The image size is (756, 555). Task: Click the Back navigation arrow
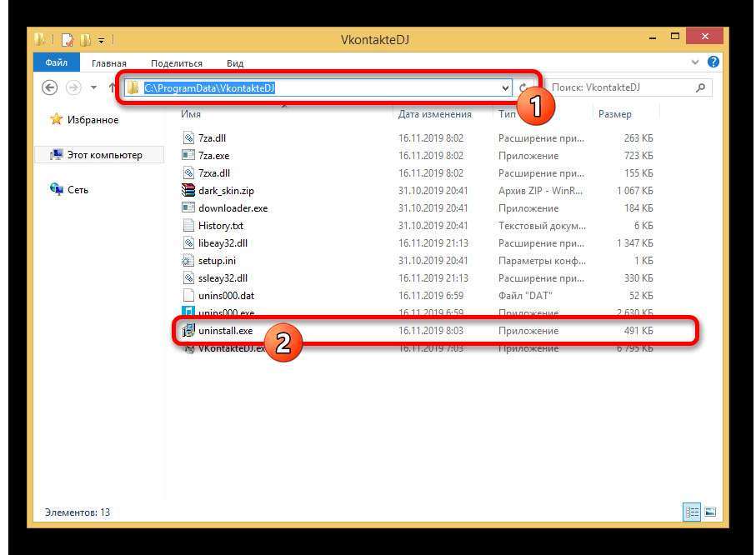tap(50, 87)
